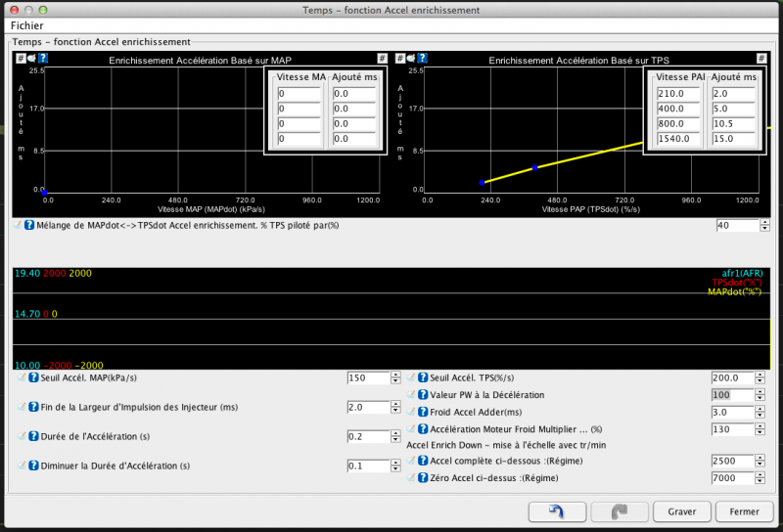Open help for Seuil Accél. MAP(kPa/s)
783x532 pixels.
pos(33,377)
